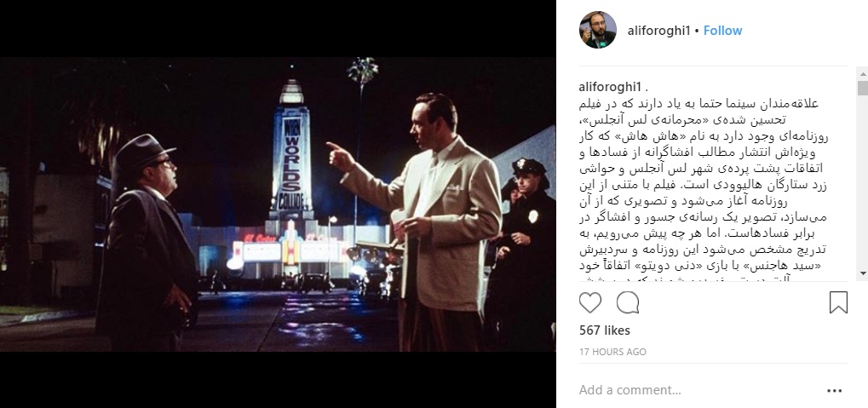View who liked via 567 likes

coord(605,330)
